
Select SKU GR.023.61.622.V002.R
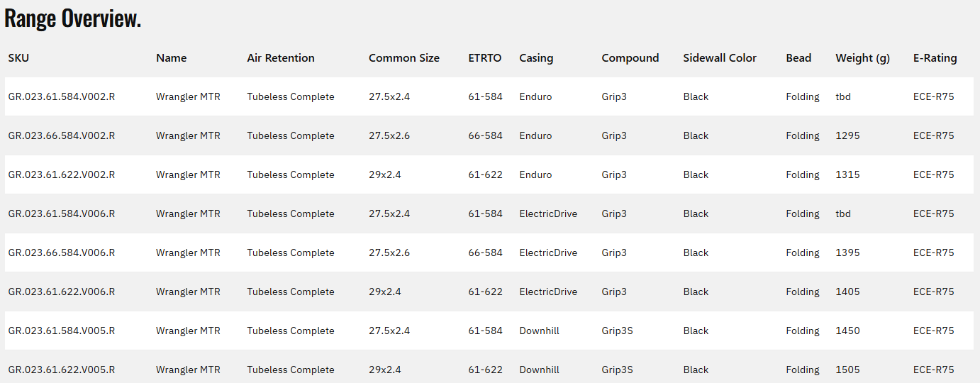pyautogui.click(x=62, y=174)
